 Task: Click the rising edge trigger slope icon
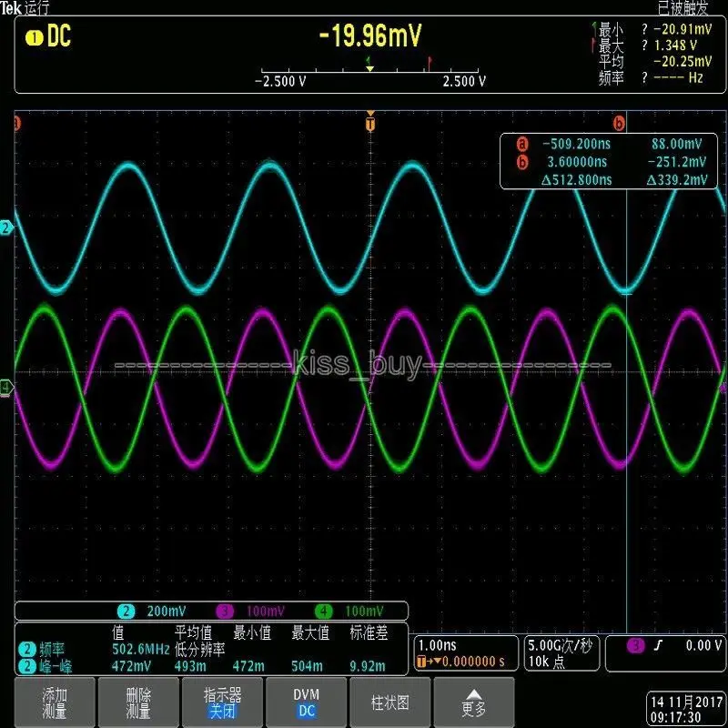pos(658,645)
